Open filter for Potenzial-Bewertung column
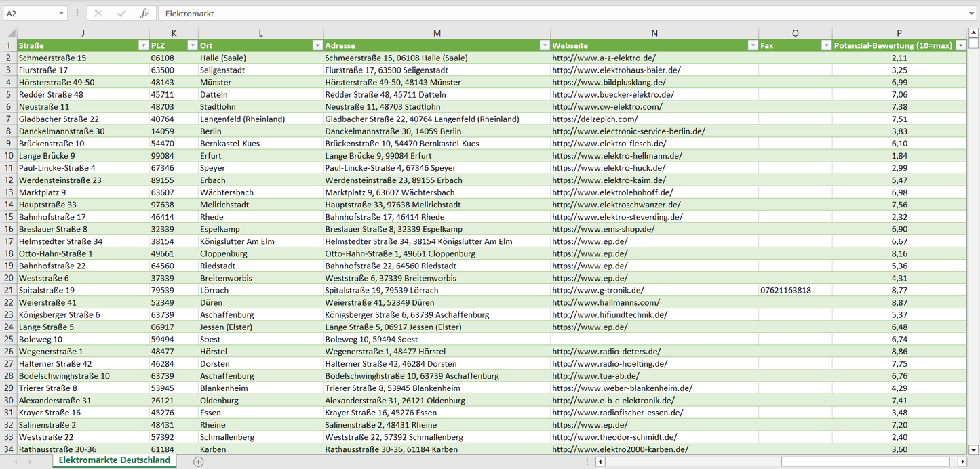This screenshot has height=469, width=980. pos(960,45)
